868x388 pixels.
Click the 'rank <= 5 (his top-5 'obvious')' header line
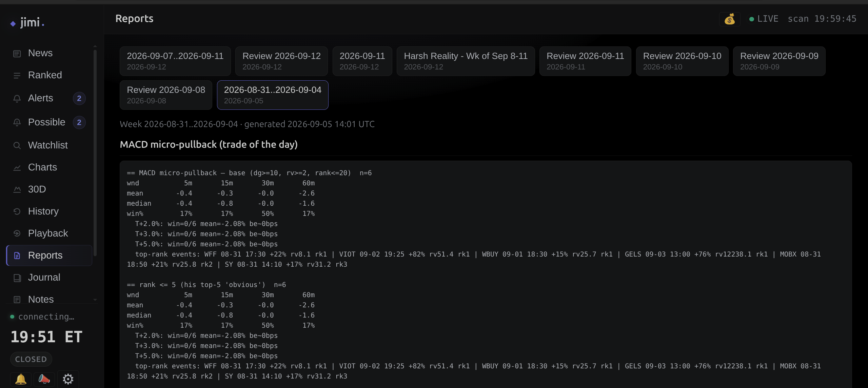[x=206, y=285]
